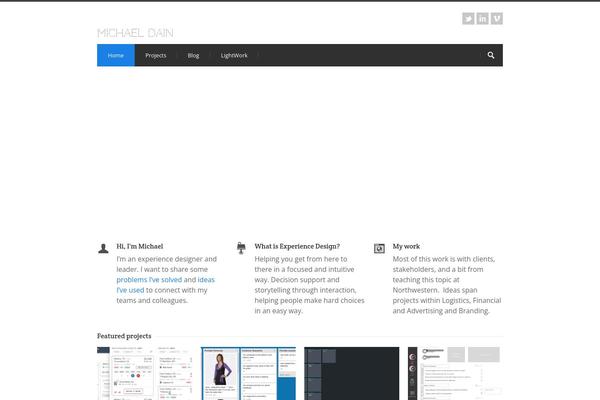Open the fourth featured project thumbnail
Image resolution: width=600 pixels, height=400 pixels.
(455, 374)
